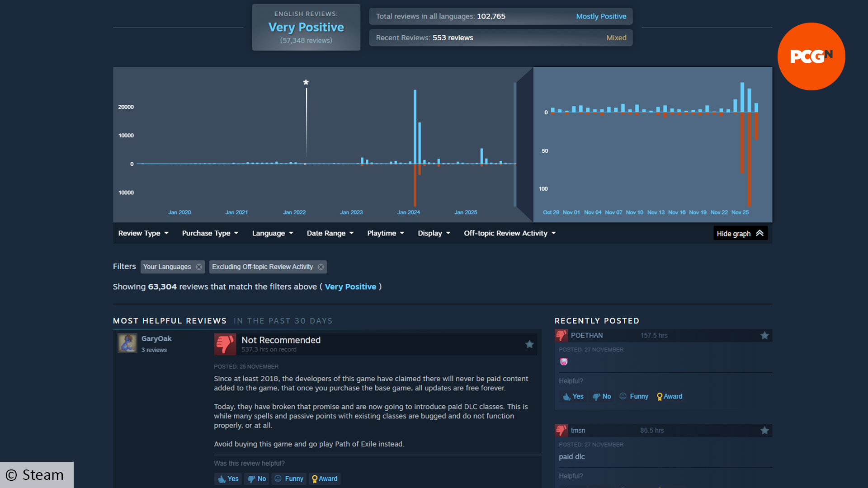Screen dimensions: 868x488
Task: Expand the Language filter dropdown
Action: click(272, 233)
